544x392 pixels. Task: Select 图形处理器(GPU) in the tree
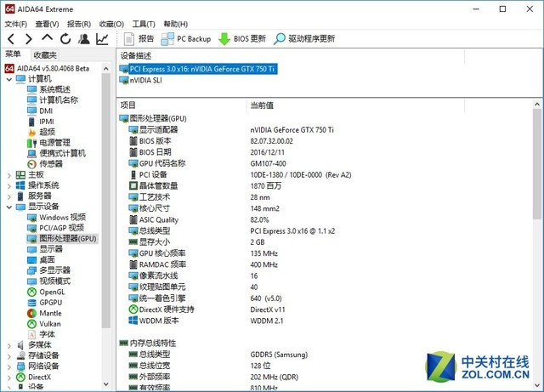62,239
